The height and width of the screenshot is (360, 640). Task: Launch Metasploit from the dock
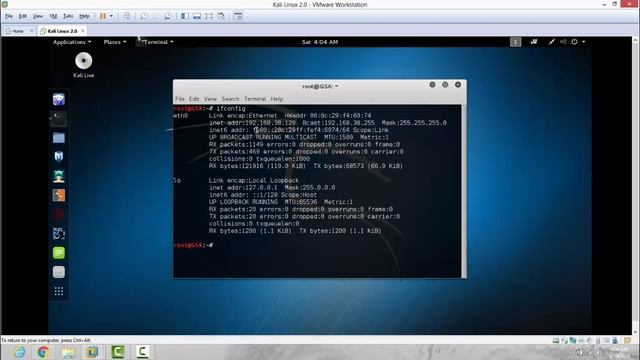click(59, 156)
